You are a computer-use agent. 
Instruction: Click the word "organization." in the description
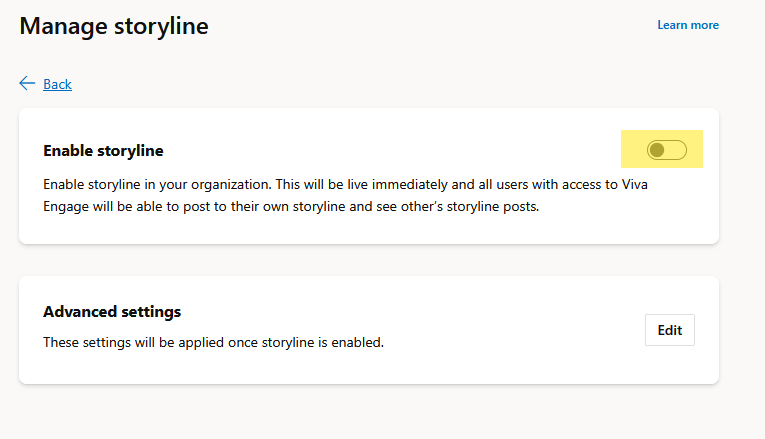[x=231, y=185]
